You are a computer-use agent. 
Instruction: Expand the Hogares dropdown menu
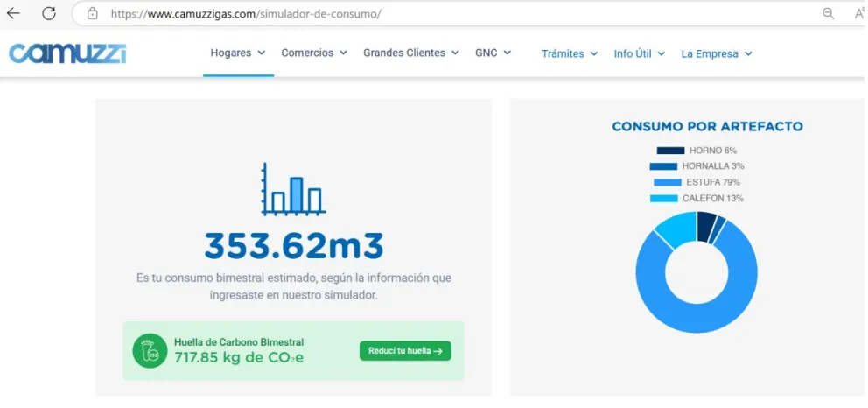pyautogui.click(x=237, y=53)
